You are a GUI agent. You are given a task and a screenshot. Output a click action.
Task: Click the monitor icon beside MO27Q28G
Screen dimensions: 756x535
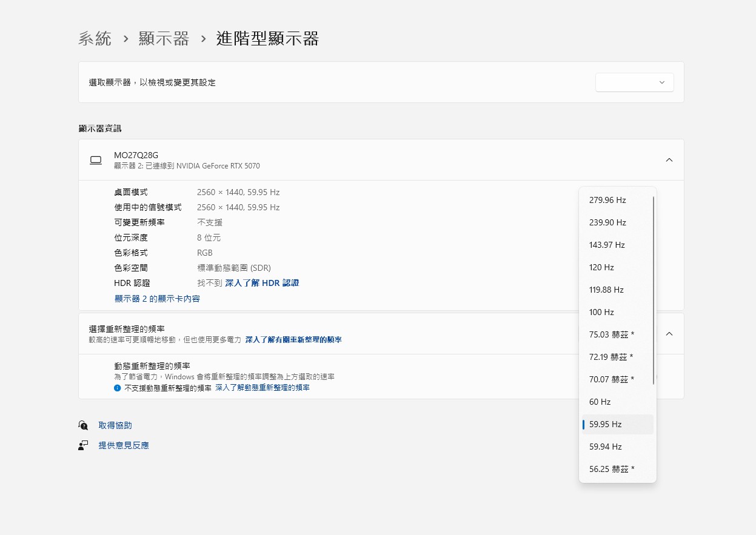pyautogui.click(x=96, y=160)
